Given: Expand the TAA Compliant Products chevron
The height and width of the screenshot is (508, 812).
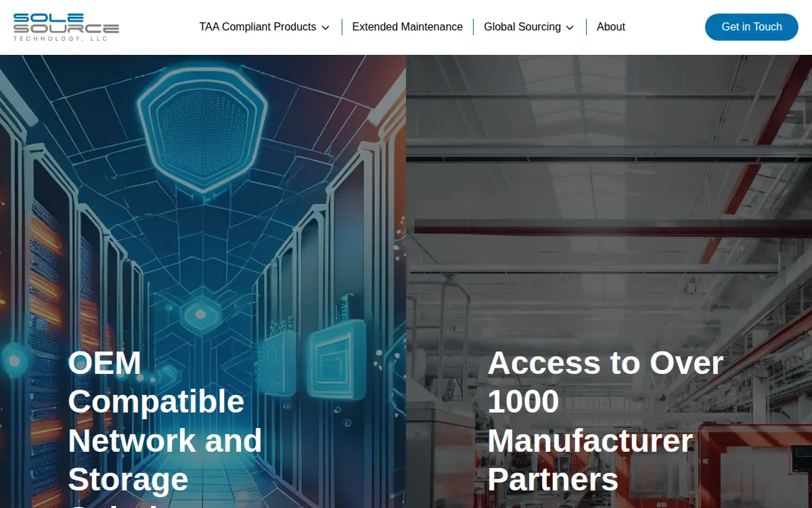Looking at the screenshot, I should (325, 28).
